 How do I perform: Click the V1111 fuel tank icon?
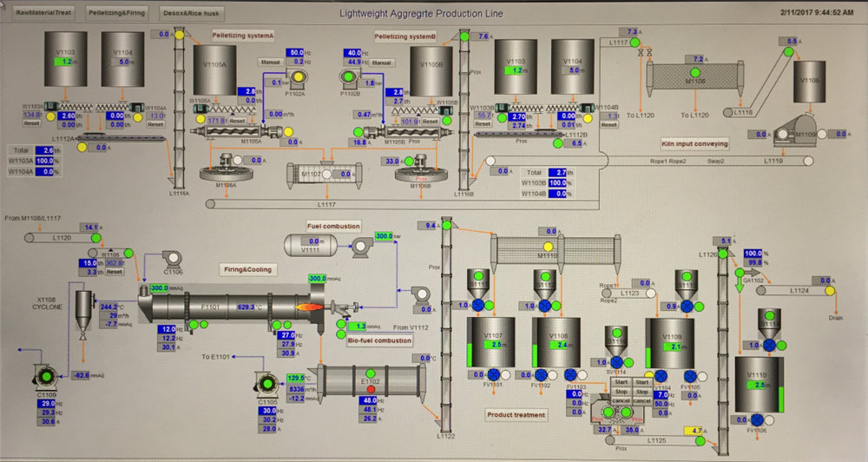[313, 245]
